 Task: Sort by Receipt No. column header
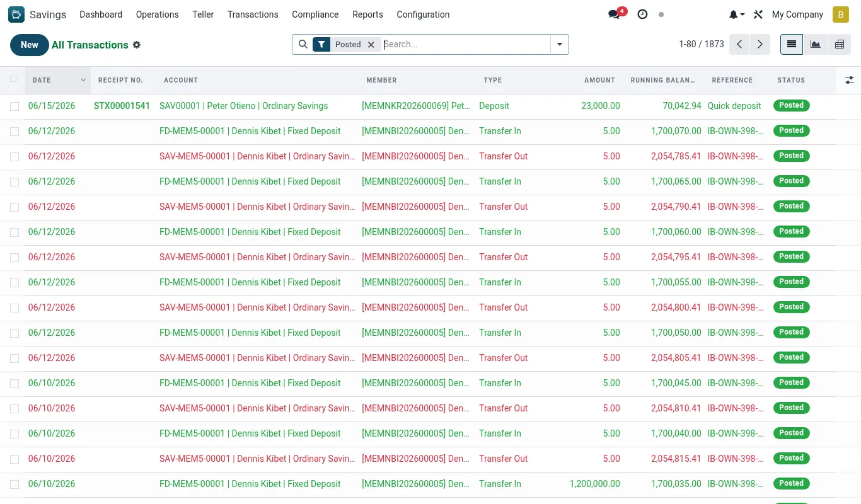coord(123,80)
